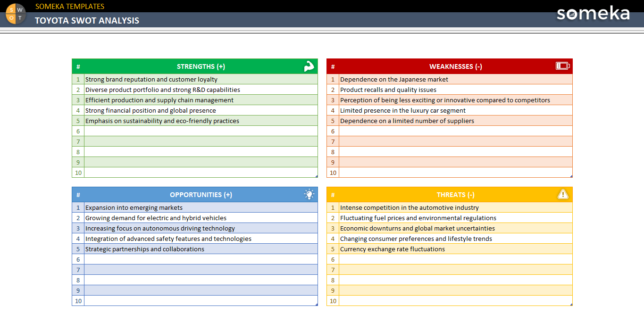Screen dimensions: 644x330
Task: Select 'Increasing focus on autonomous driving technology'
Action: tap(201, 228)
